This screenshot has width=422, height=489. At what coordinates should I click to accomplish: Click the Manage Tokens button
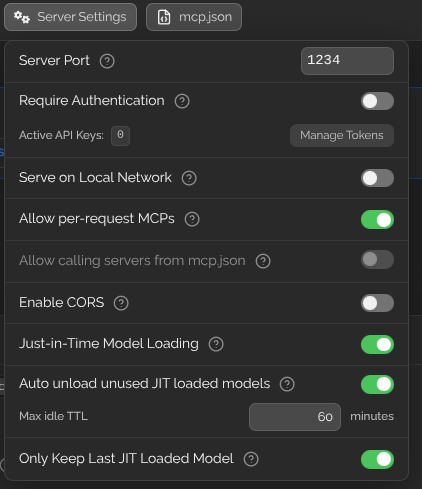point(342,135)
